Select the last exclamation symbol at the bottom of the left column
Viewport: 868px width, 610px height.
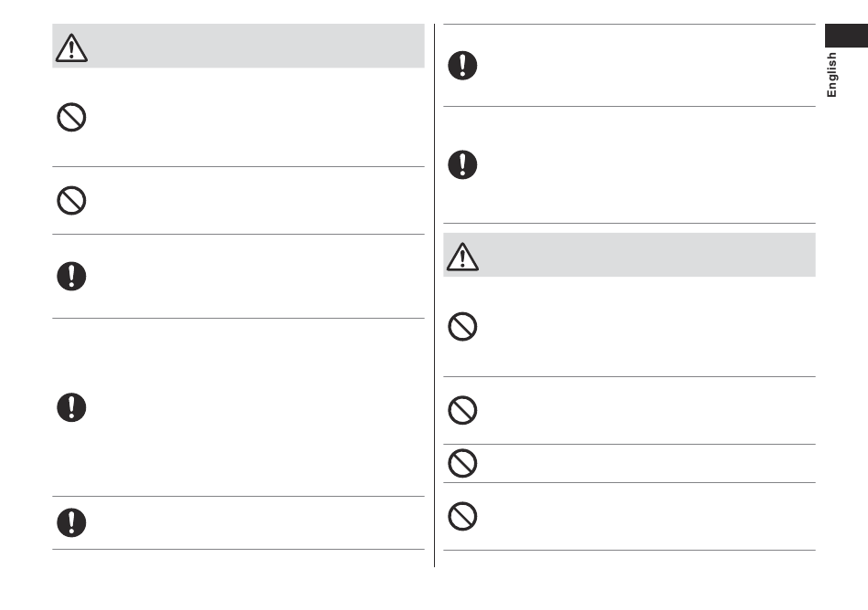click(x=71, y=522)
